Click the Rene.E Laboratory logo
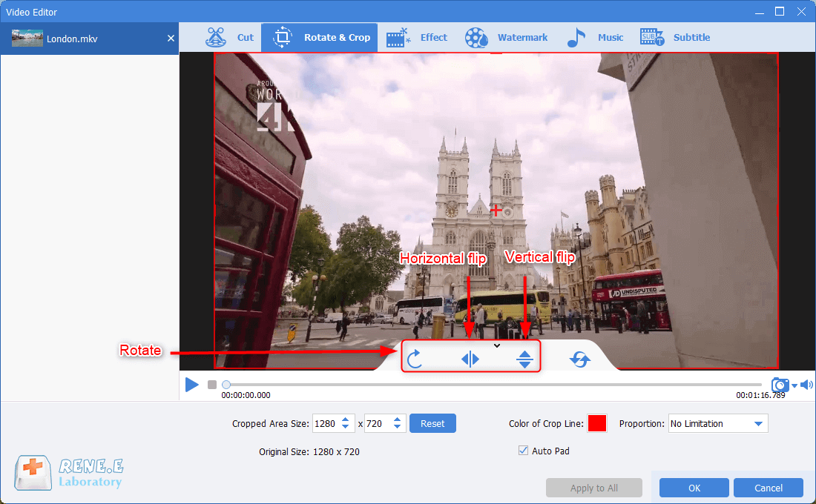Screen dimensions: 816x504 [69, 473]
